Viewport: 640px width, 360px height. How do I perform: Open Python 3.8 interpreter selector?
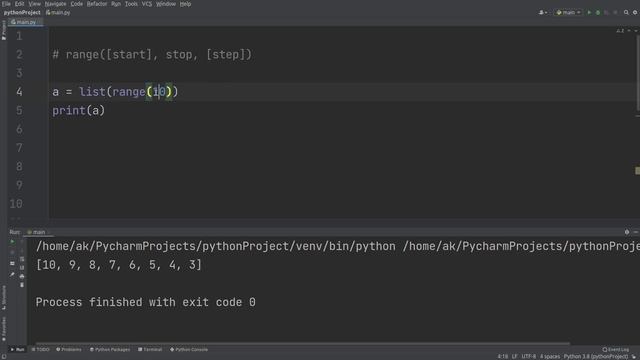(596, 357)
